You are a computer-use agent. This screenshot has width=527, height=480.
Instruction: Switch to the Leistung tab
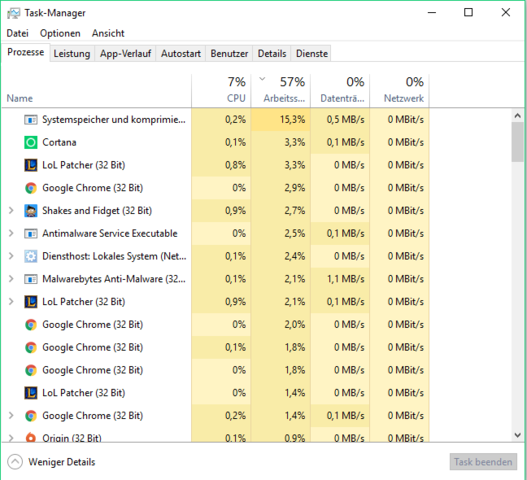pyautogui.click(x=72, y=54)
